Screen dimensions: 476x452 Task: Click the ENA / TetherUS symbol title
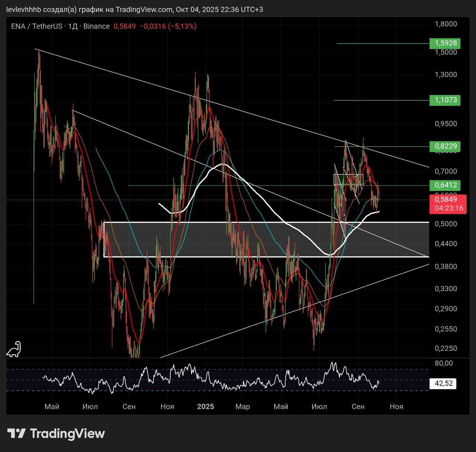tap(36, 26)
